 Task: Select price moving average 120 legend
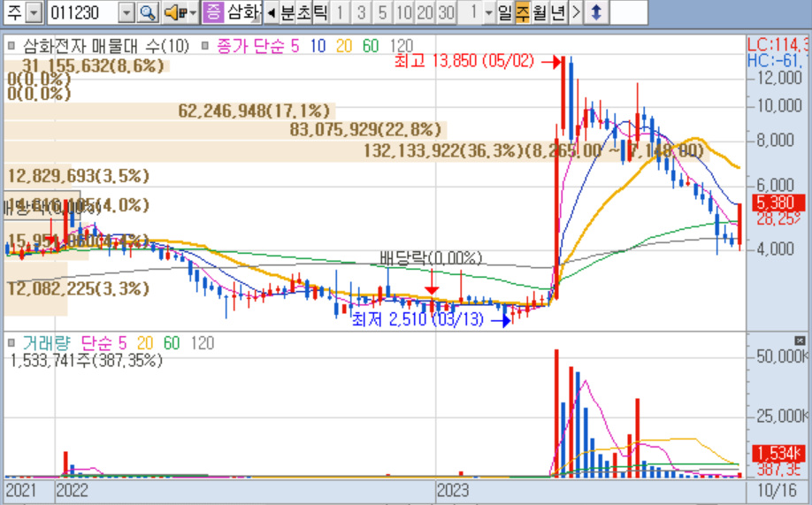pyautogui.click(x=402, y=46)
